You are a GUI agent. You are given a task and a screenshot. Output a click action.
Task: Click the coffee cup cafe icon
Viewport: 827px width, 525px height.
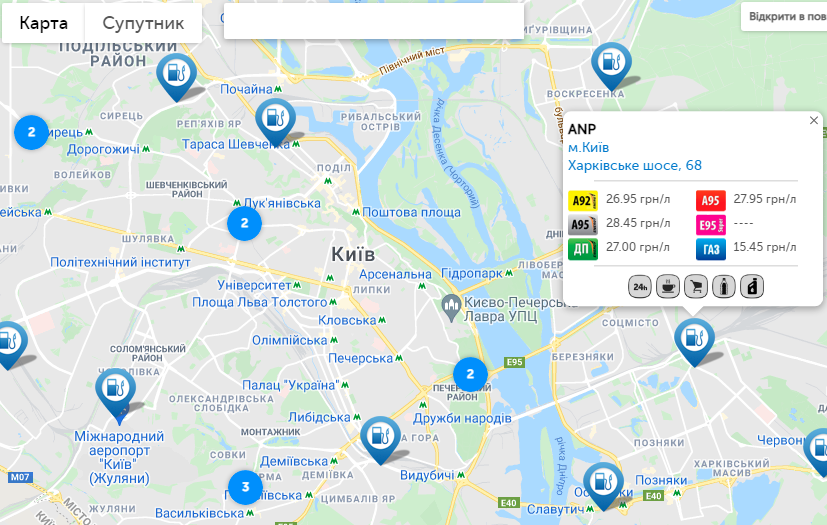pyautogui.click(x=667, y=287)
